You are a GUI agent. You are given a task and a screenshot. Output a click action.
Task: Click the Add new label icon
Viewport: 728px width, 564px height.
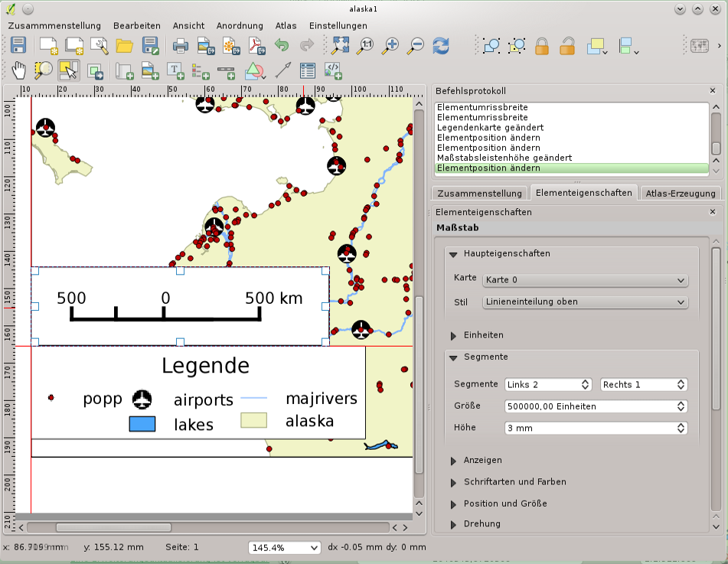(x=175, y=71)
